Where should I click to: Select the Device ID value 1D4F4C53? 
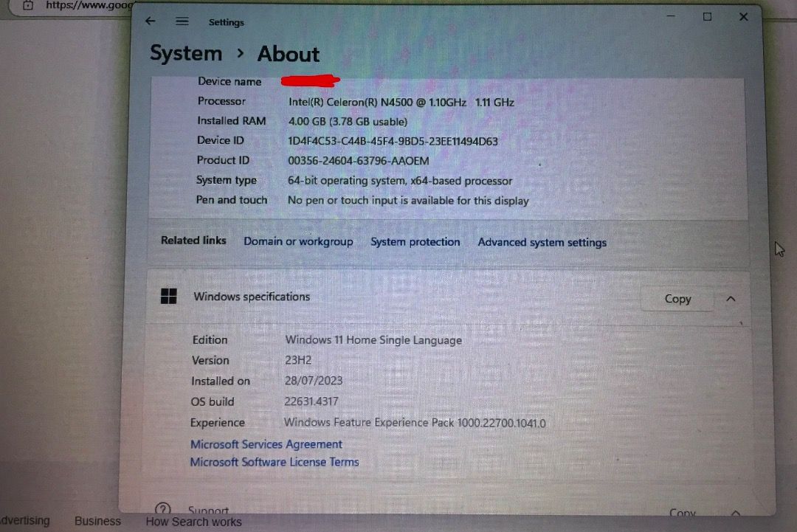(393, 141)
